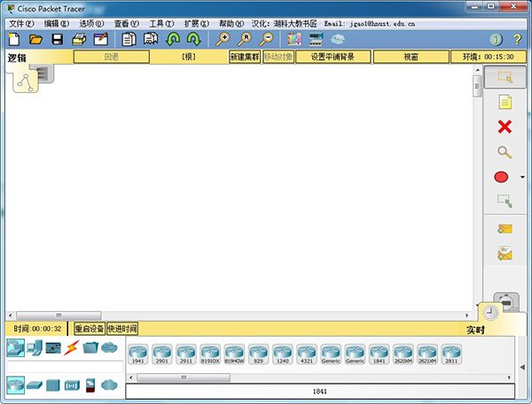Image resolution: width=532 pixels, height=404 pixels.
Task: Open the 查看 menu
Action: [127, 24]
